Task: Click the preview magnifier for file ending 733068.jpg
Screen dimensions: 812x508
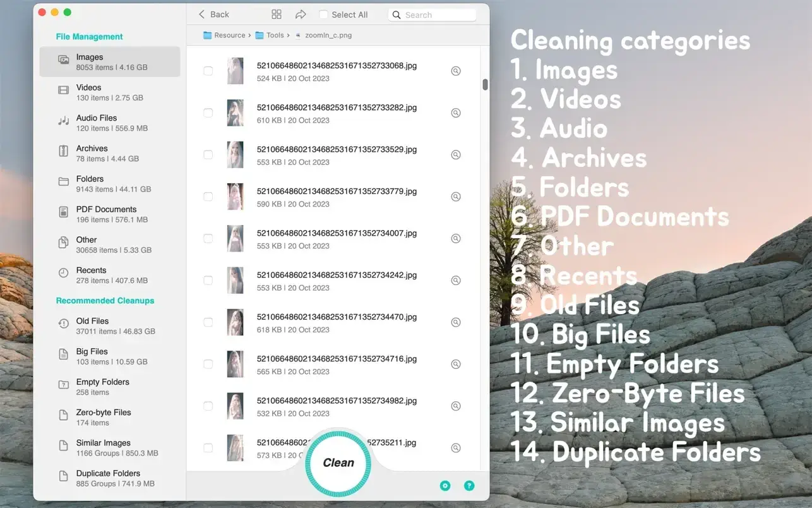Action: tap(456, 71)
